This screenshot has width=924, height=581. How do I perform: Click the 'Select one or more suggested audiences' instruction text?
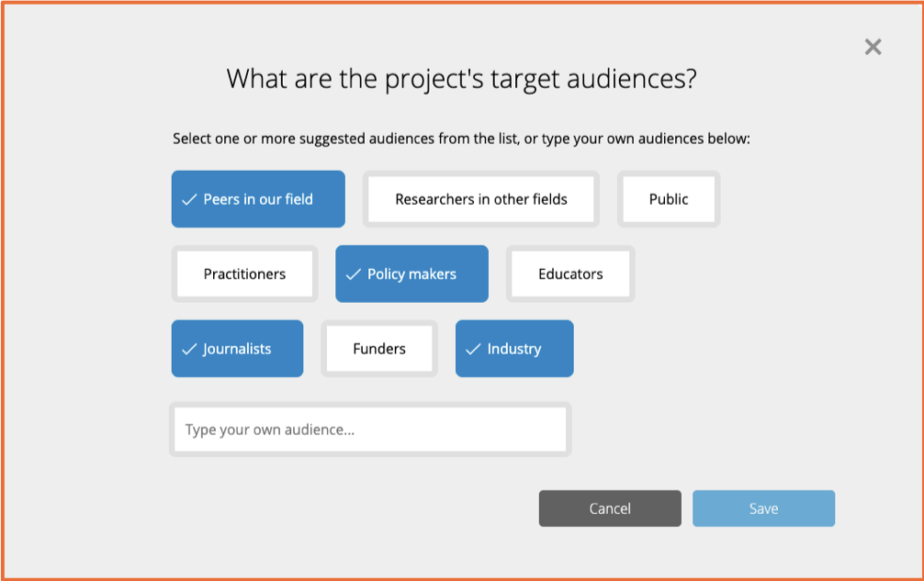pyautogui.click(x=461, y=140)
